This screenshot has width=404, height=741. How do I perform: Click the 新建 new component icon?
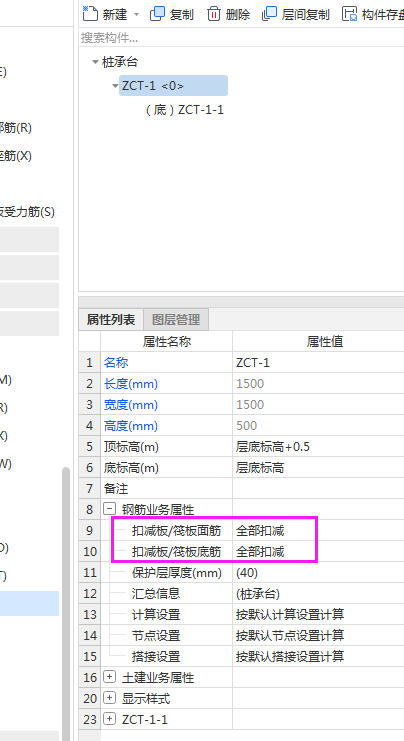(90, 14)
